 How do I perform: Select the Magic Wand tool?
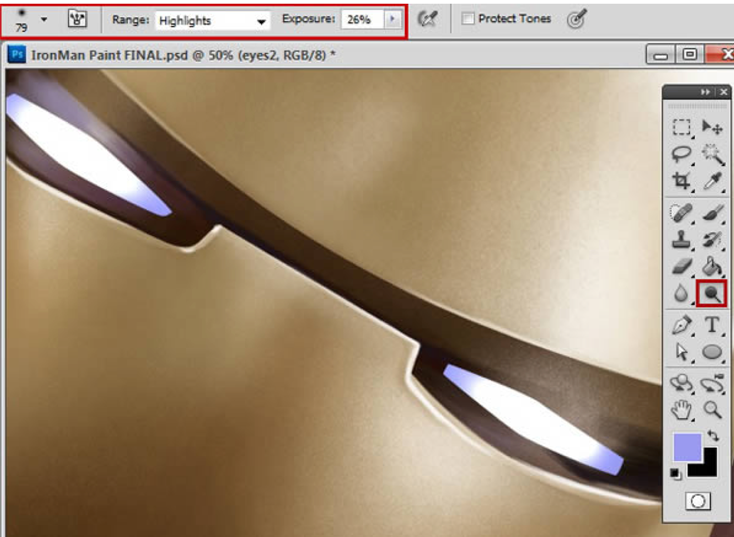coord(712,154)
